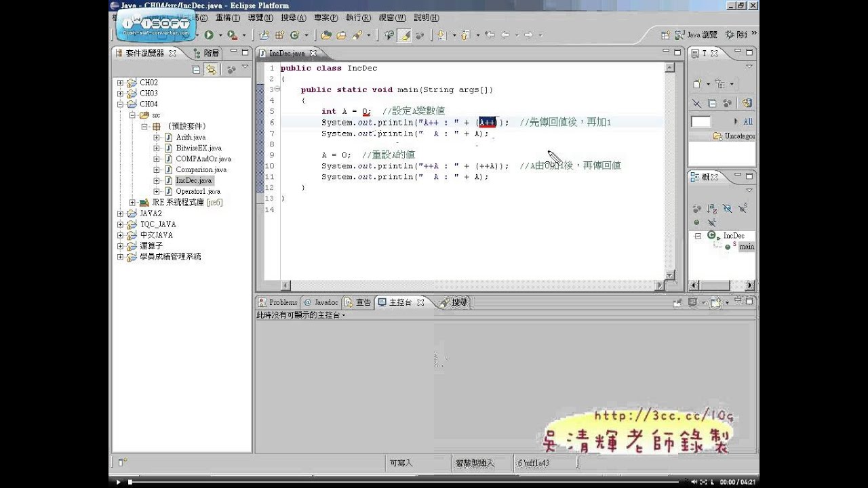Screen dimensions: 868x488
Task: Select BitwiseEX.java in the Package Explorer
Action: [198, 148]
